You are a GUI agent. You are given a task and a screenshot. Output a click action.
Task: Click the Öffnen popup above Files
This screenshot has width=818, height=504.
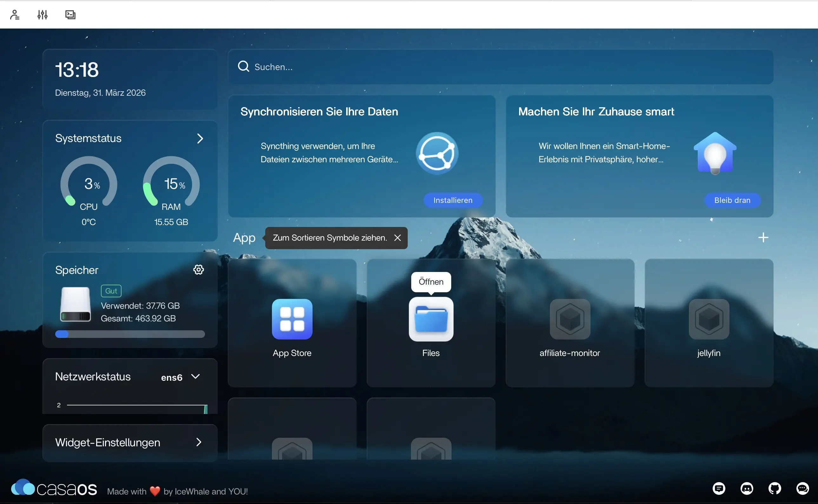click(431, 282)
